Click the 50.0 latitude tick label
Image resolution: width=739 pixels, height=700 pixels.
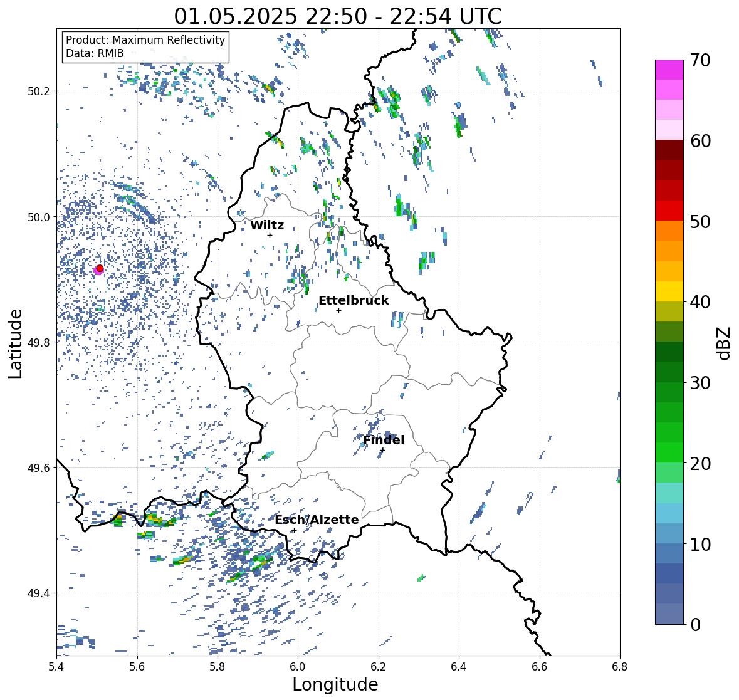click(x=39, y=217)
